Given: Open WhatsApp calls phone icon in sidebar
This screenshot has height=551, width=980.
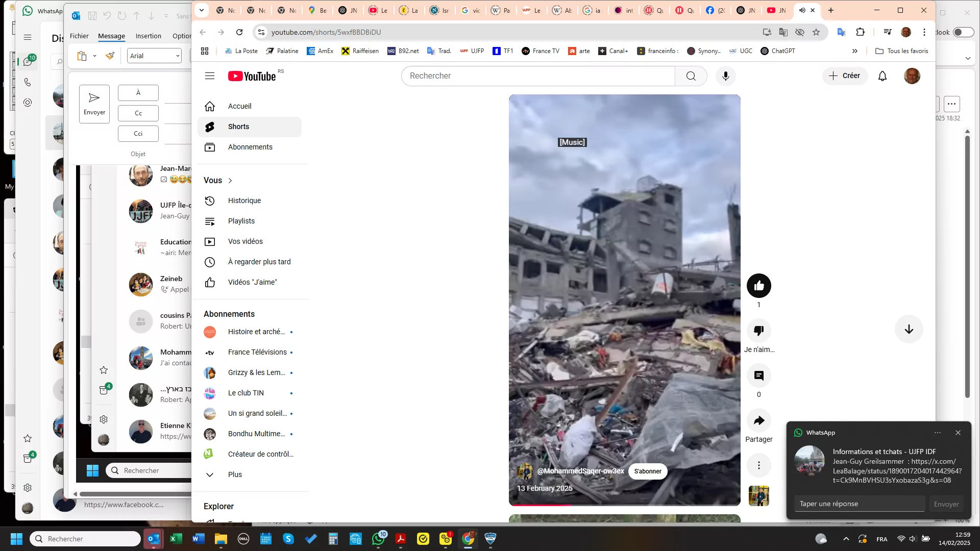Looking at the screenshot, I should point(28,82).
